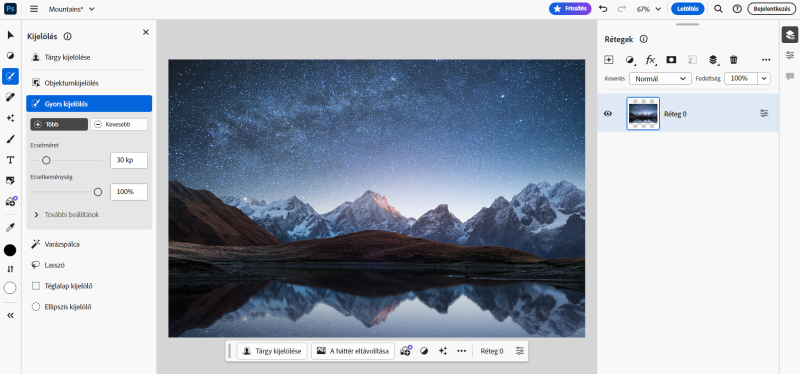Select the adjustments half-circle tool
Screen dimensions: 800x374
tap(10, 56)
